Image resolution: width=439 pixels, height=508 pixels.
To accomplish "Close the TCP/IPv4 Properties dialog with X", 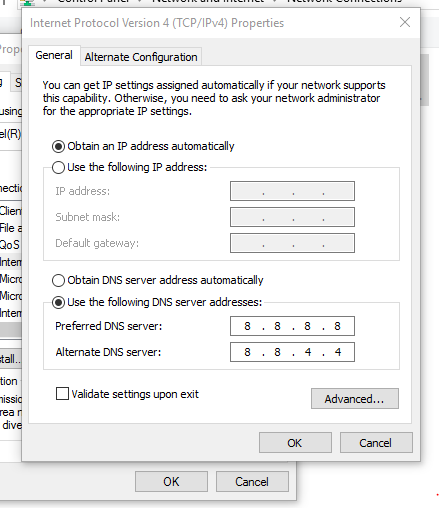I will click(405, 23).
